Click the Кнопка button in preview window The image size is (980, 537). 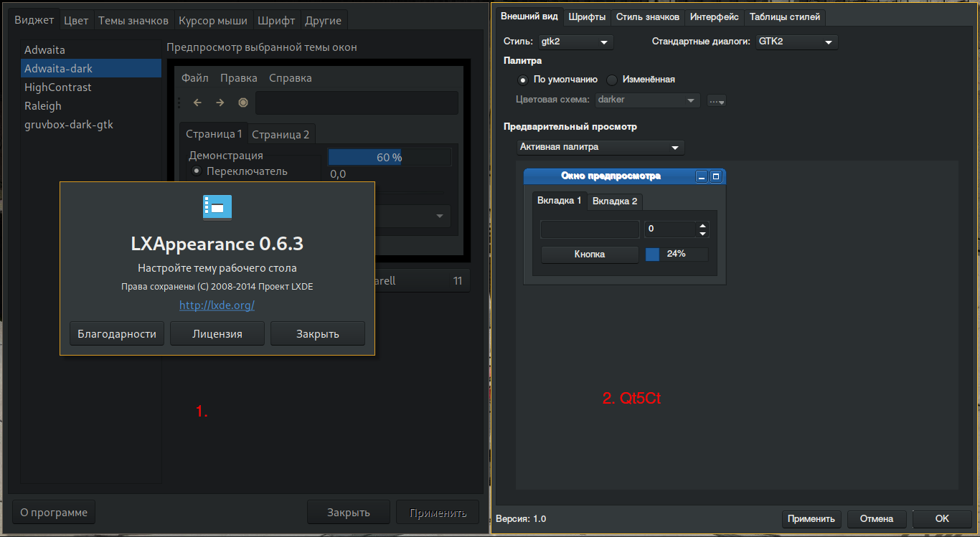(590, 255)
